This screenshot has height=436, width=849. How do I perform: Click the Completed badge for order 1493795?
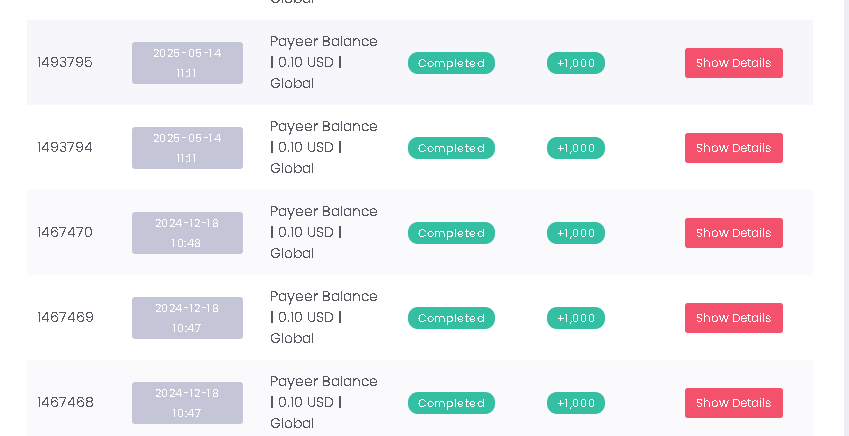tap(451, 63)
